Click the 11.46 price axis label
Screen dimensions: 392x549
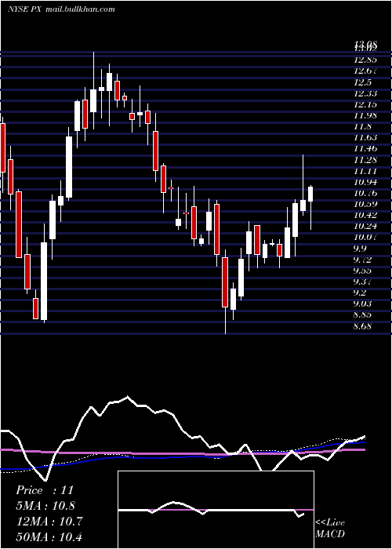(x=365, y=148)
